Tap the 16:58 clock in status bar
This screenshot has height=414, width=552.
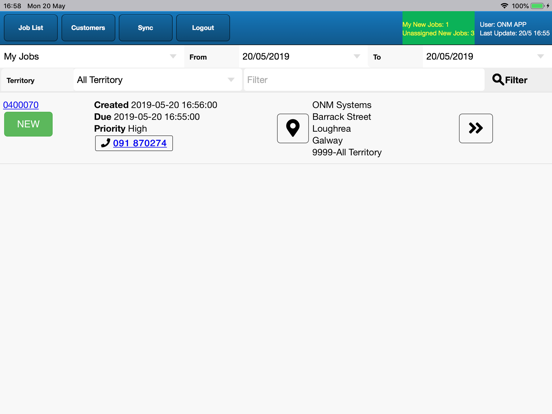(x=12, y=6)
